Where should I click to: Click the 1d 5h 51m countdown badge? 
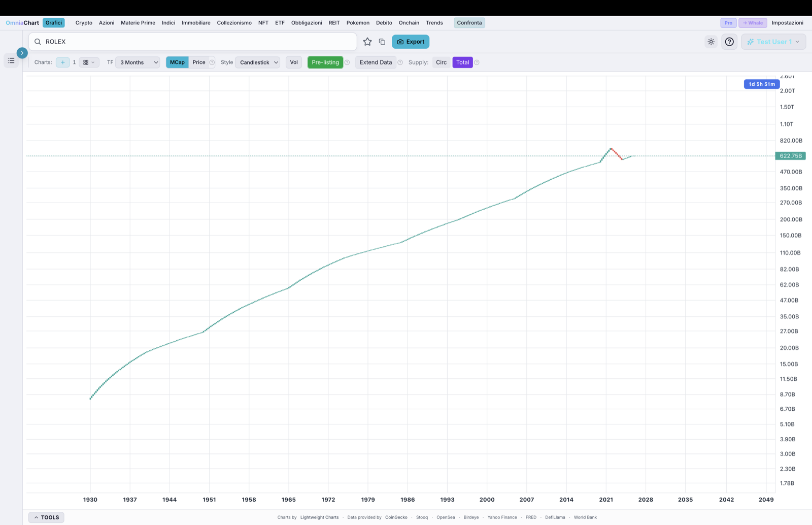[762, 84]
